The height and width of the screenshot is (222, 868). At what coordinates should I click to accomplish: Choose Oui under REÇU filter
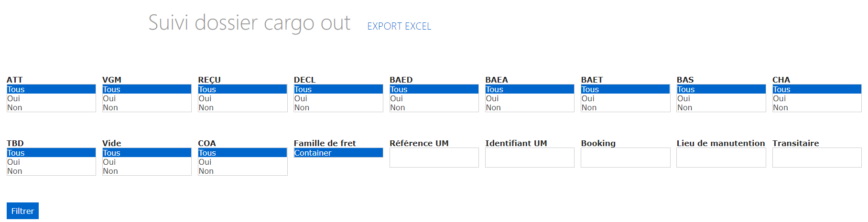click(242, 98)
